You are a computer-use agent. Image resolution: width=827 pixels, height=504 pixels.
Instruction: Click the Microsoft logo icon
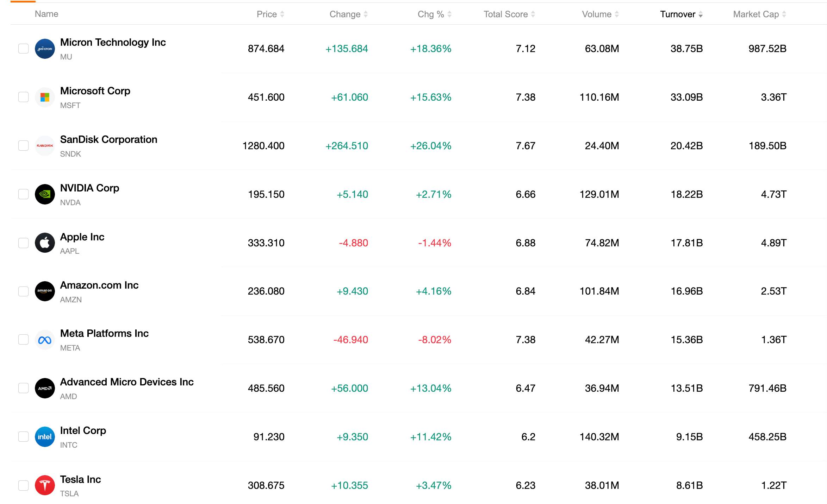(x=45, y=97)
